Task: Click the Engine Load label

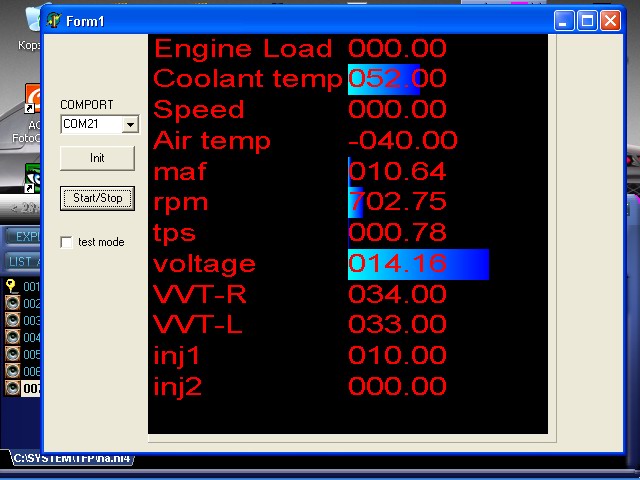Action: coord(243,48)
